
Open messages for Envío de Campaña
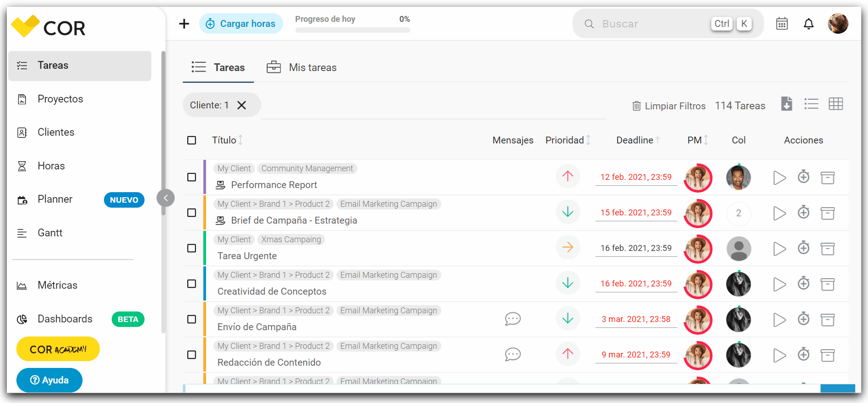click(512, 319)
